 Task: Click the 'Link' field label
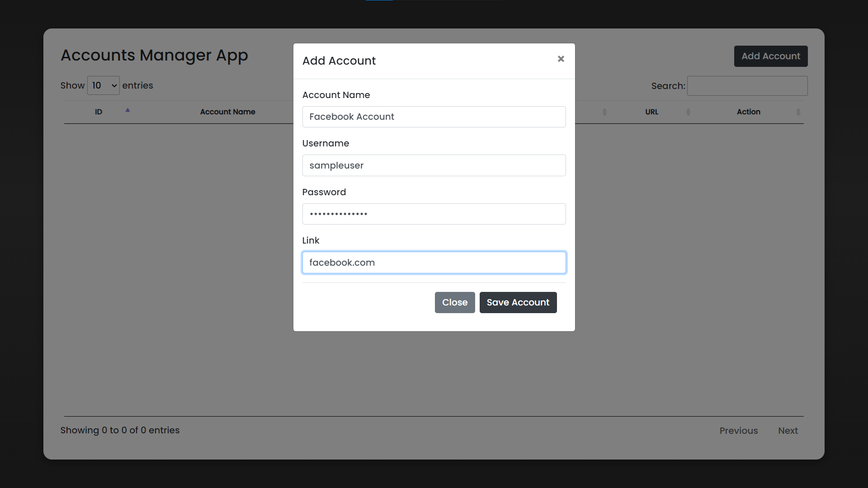coord(311,240)
